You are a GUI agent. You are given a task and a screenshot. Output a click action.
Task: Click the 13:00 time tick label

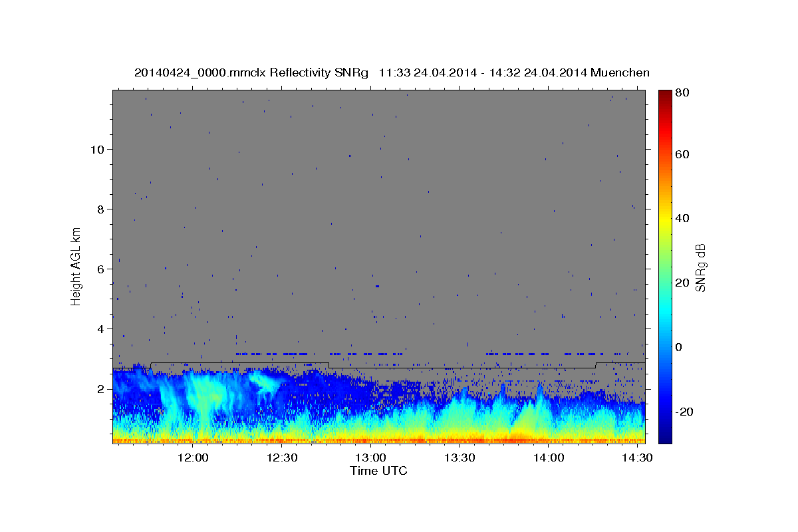tap(371, 458)
